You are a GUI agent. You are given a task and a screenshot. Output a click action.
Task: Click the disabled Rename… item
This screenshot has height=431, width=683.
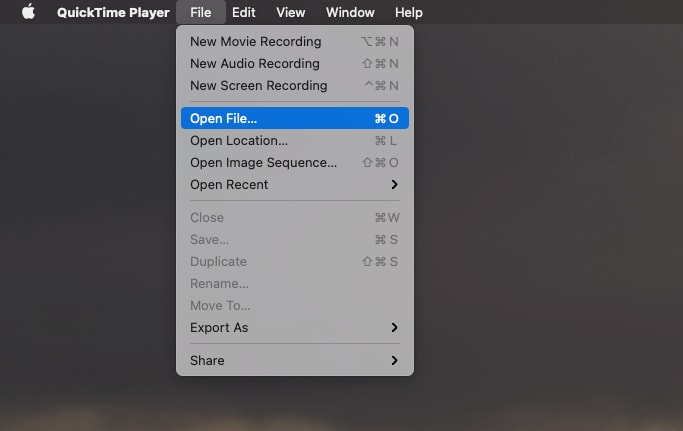click(x=295, y=283)
